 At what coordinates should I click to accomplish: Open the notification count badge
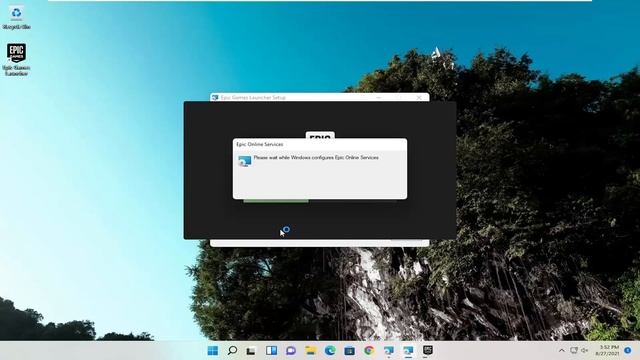click(x=628, y=351)
